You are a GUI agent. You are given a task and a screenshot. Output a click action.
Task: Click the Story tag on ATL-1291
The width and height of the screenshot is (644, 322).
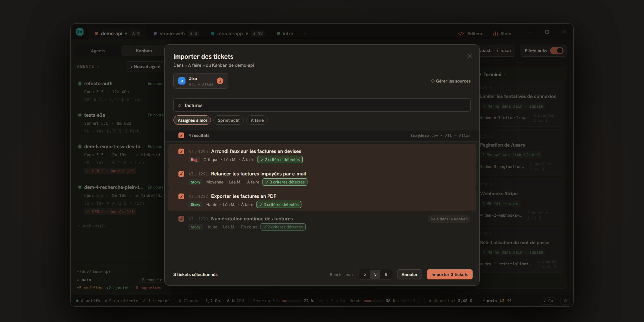[196, 182]
